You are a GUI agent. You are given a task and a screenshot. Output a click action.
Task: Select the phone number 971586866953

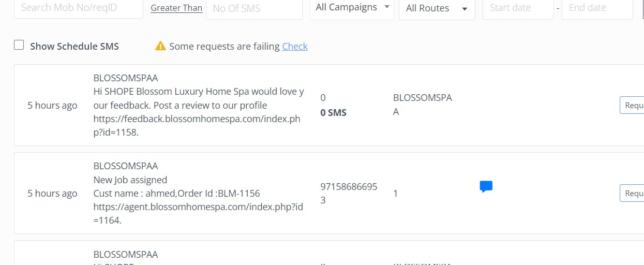[x=349, y=193]
